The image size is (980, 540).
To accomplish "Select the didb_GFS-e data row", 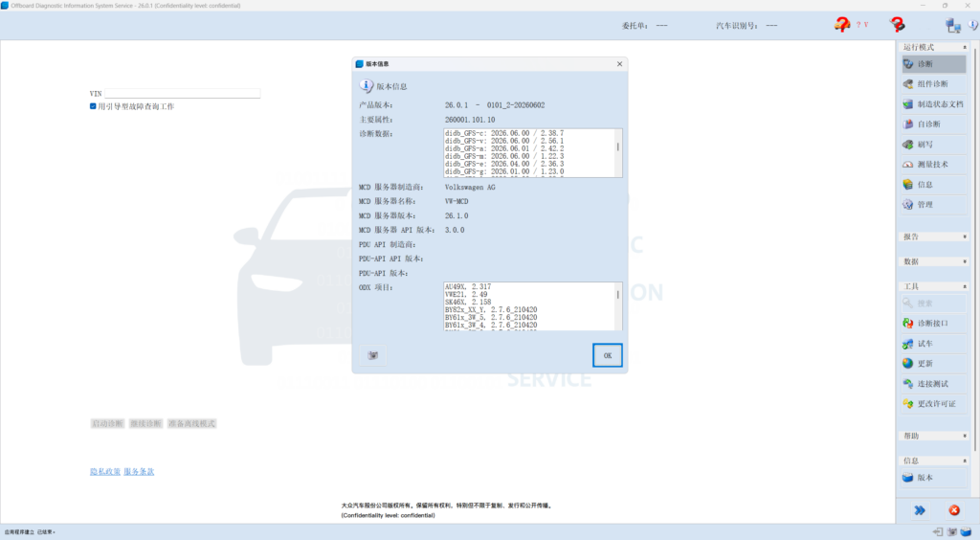I will pyautogui.click(x=503, y=164).
